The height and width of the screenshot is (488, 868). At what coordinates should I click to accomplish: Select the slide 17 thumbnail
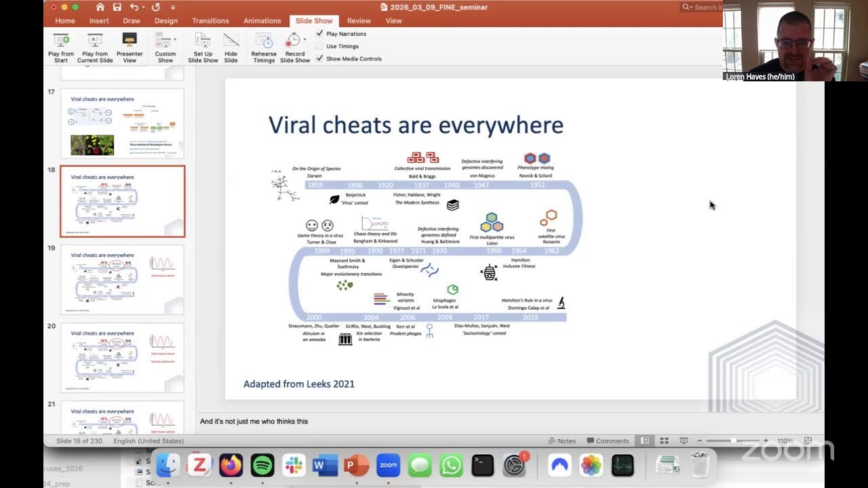tap(122, 123)
